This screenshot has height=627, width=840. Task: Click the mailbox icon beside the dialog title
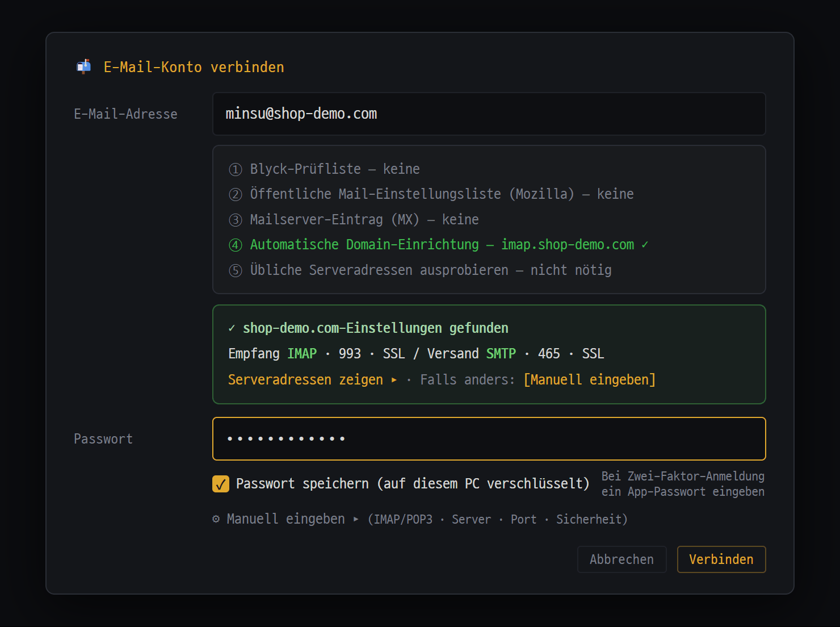click(84, 67)
